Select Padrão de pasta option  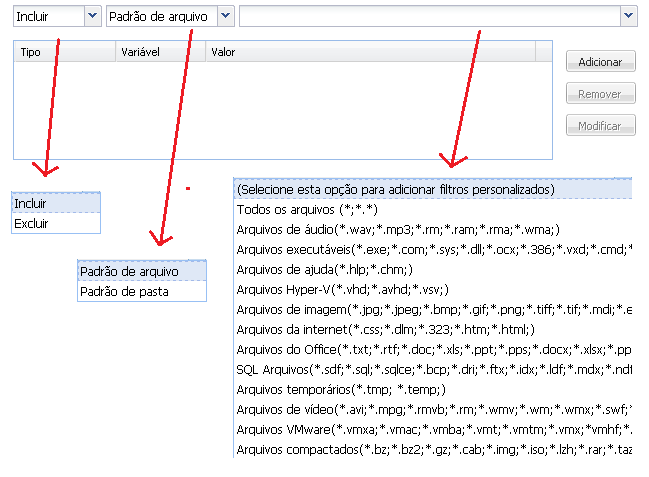(x=142, y=292)
